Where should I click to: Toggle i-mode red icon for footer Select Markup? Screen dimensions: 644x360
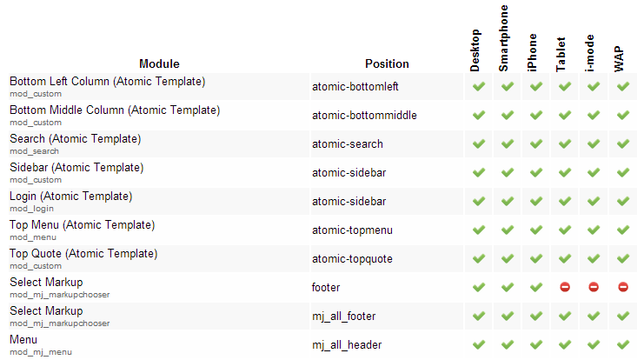594,287
